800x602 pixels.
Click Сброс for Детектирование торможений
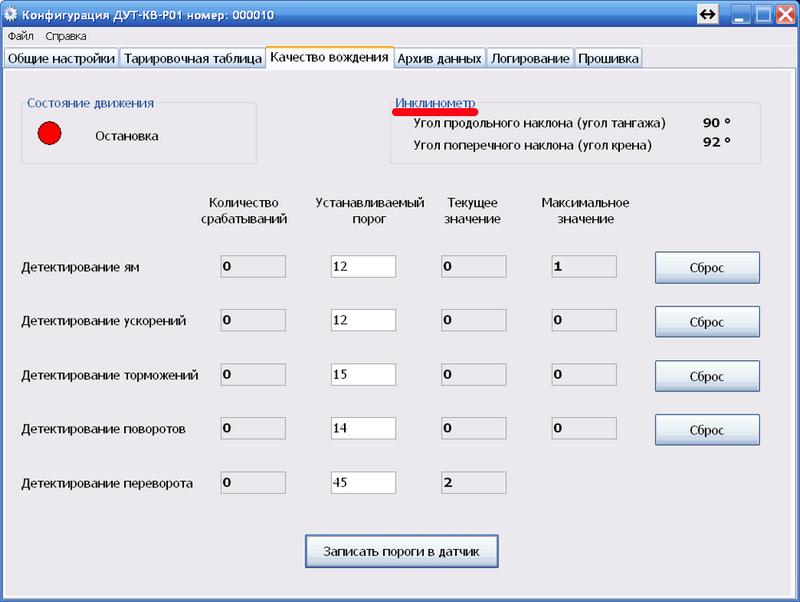707,376
